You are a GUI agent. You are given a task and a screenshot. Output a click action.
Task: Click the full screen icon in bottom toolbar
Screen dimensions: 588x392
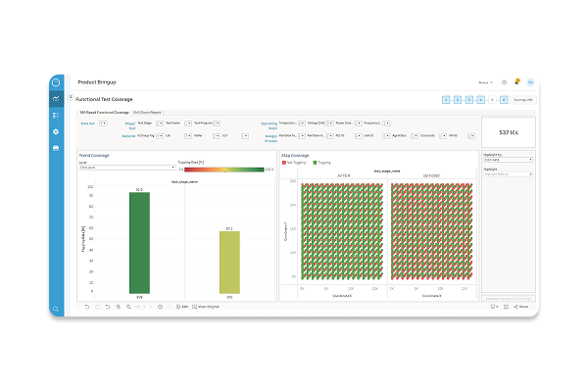point(506,307)
